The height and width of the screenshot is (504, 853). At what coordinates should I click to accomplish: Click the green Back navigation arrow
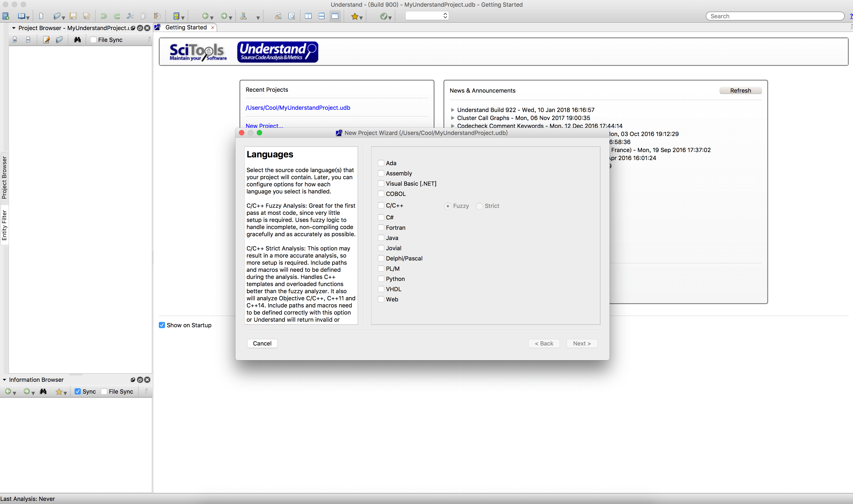coord(205,16)
